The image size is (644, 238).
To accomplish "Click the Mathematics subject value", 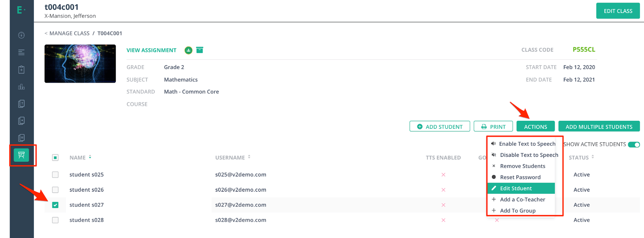I will 181,80.
